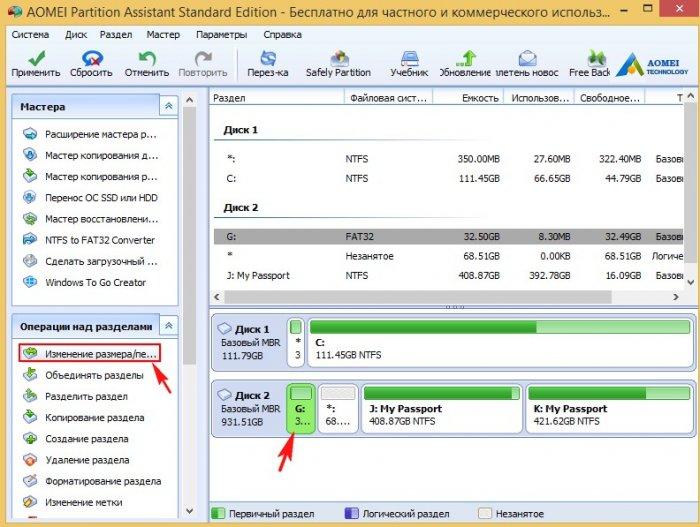Select the Незанятое 68.51GB row
The image size is (700, 527).
[x=448, y=256]
